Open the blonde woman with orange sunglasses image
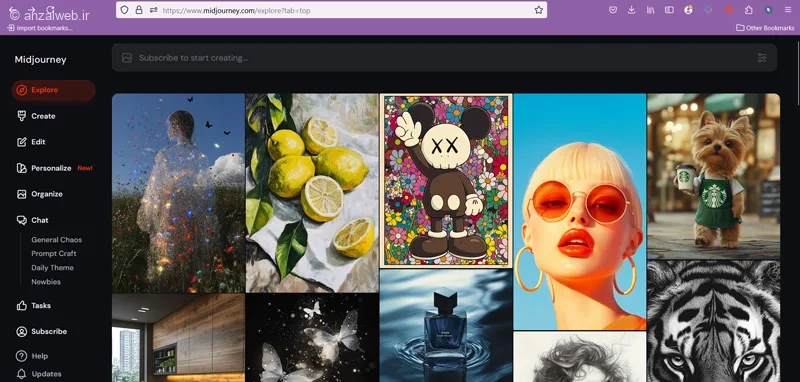The height and width of the screenshot is (382, 800). pyautogui.click(x=580, y=212)
